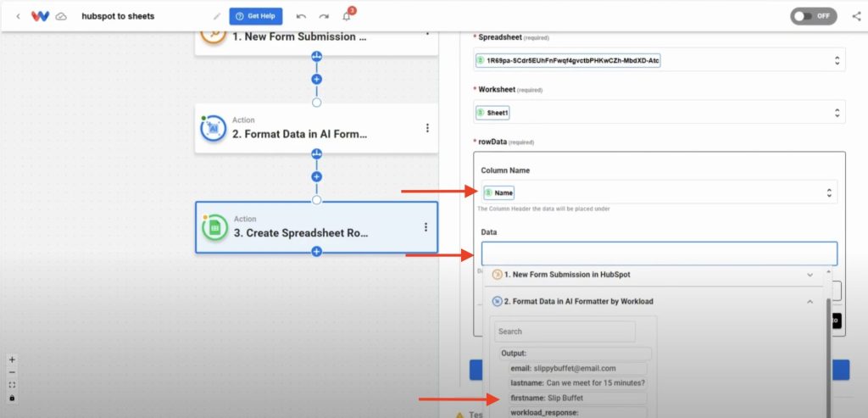Select the lastname output value
Screen dimensions: 868x418
pos(577,383)
